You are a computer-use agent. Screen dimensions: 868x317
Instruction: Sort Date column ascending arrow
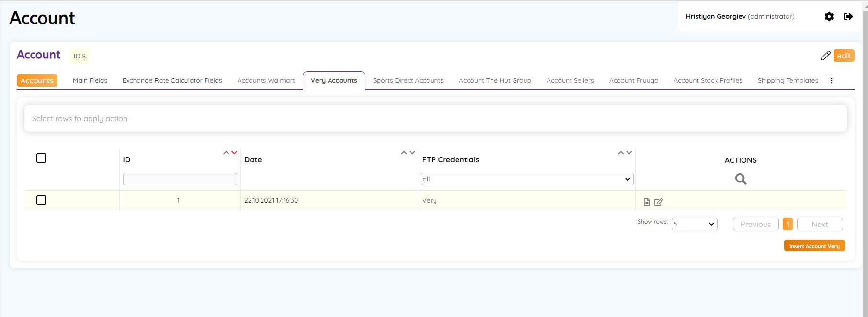tap(404, 153)
